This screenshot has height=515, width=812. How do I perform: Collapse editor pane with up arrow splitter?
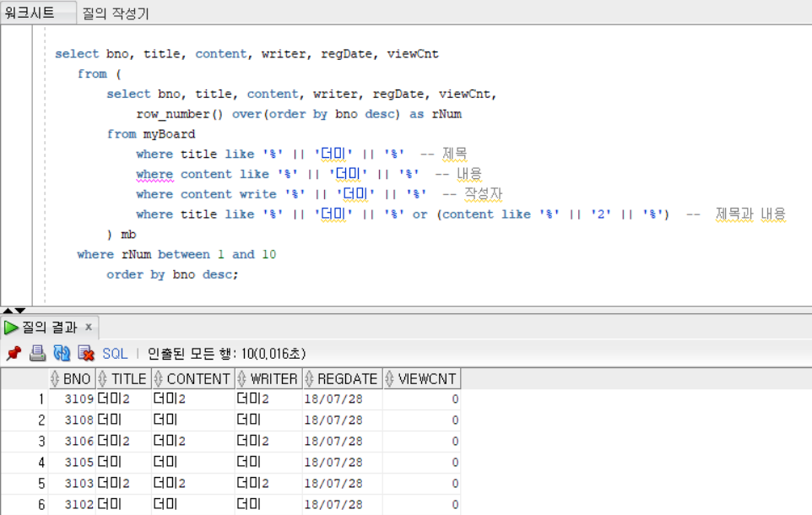(x=8, y=311)
